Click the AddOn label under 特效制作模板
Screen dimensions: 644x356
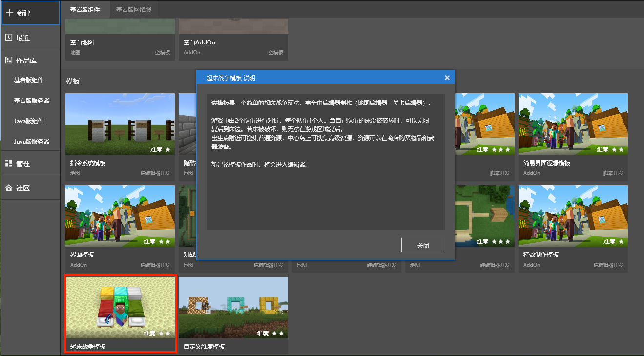pos(532,265)
